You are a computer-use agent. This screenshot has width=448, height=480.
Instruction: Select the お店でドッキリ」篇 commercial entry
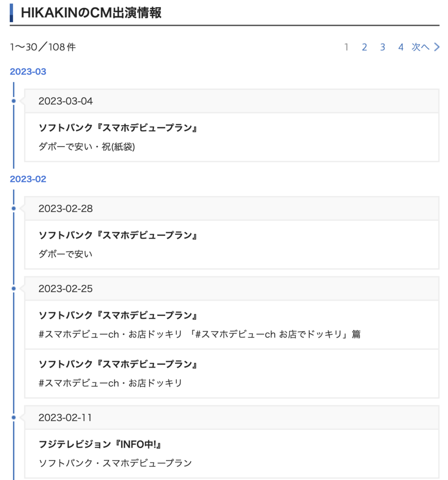tap(231, 325)
